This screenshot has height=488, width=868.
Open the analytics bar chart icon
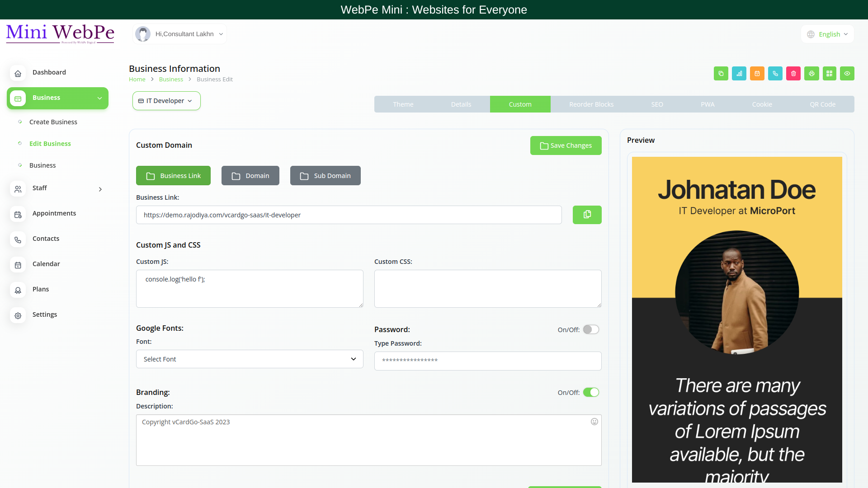(739, 74)
